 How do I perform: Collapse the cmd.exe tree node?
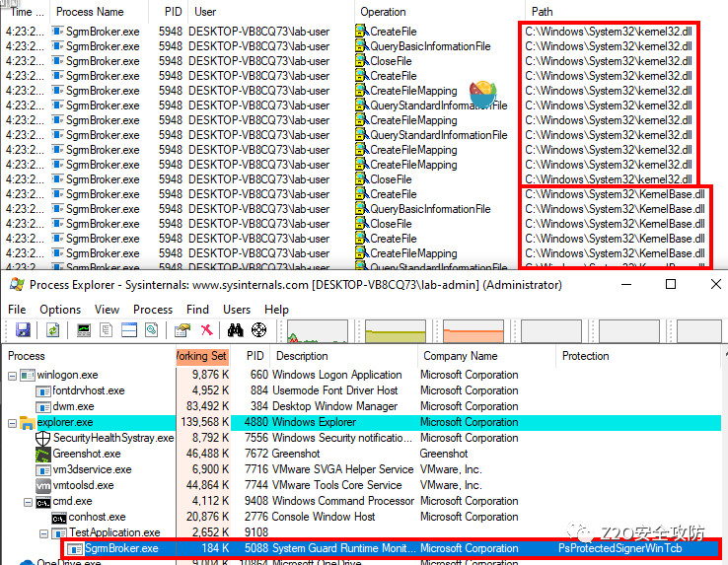click(29, 502)
